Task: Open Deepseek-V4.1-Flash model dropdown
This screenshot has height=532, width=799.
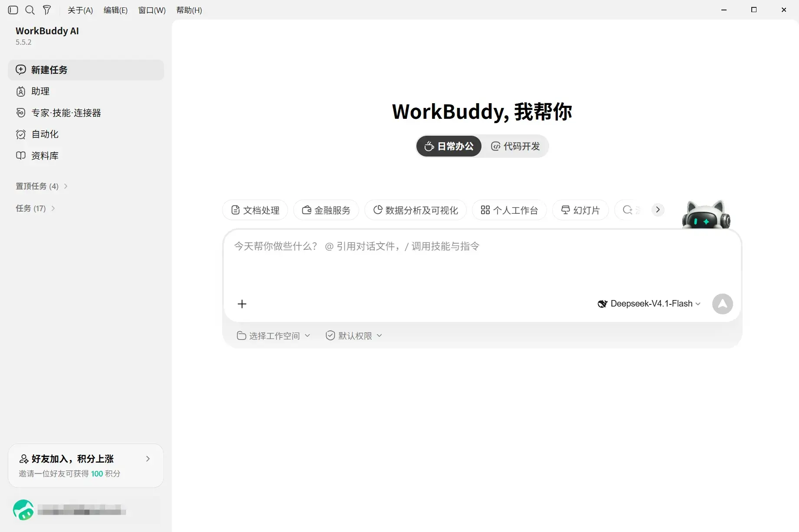Action: coord(649,304)
